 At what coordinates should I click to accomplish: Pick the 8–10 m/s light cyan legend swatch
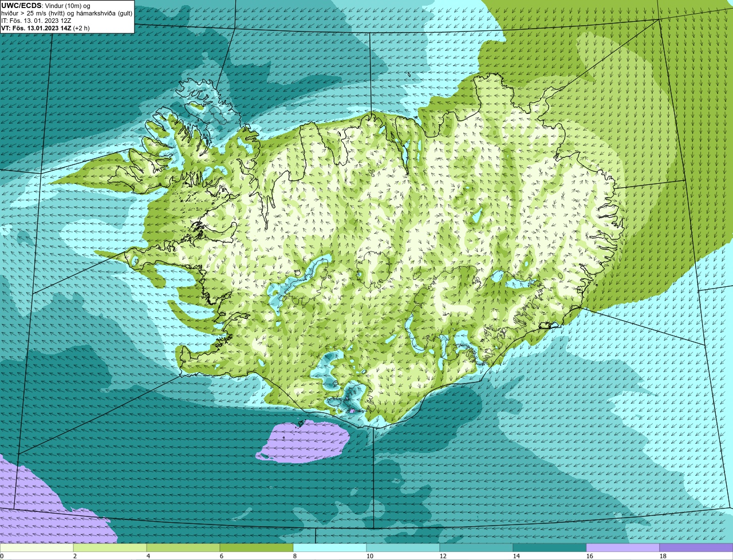330,547
